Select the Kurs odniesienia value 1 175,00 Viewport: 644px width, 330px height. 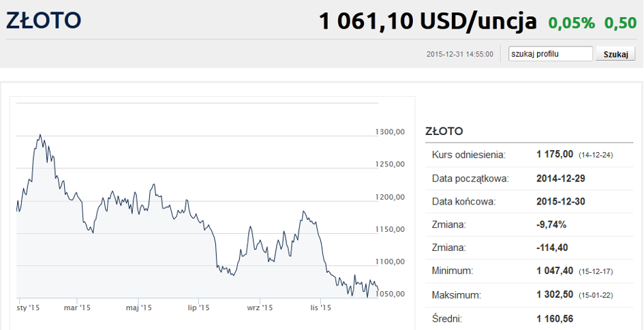(x=555, y=155)
